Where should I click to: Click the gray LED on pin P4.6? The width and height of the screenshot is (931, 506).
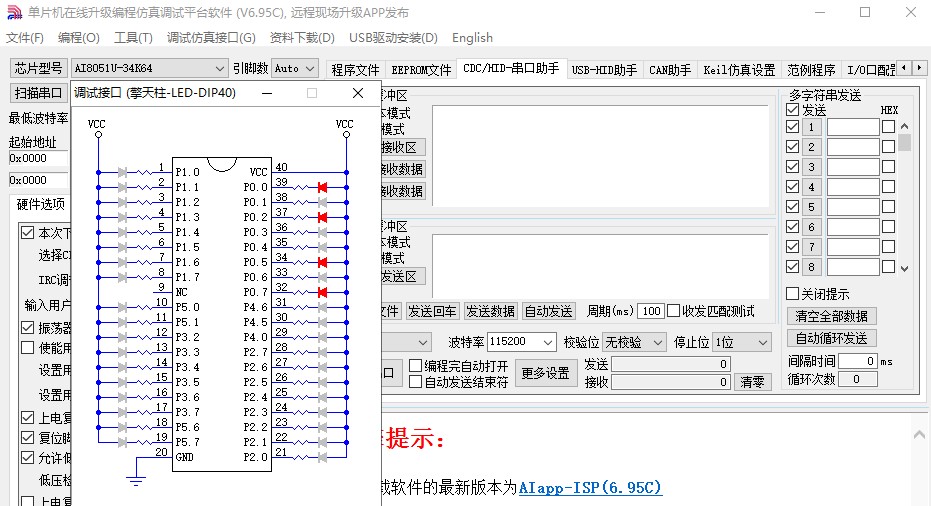click(x=322, y=307)
